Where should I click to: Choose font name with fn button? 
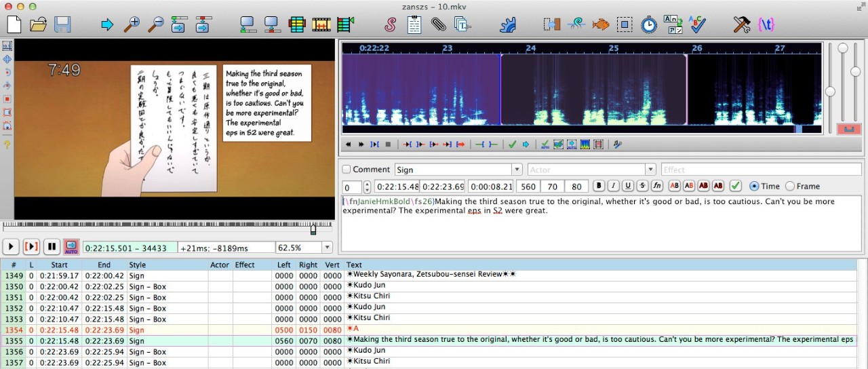(x=657, y=186)
